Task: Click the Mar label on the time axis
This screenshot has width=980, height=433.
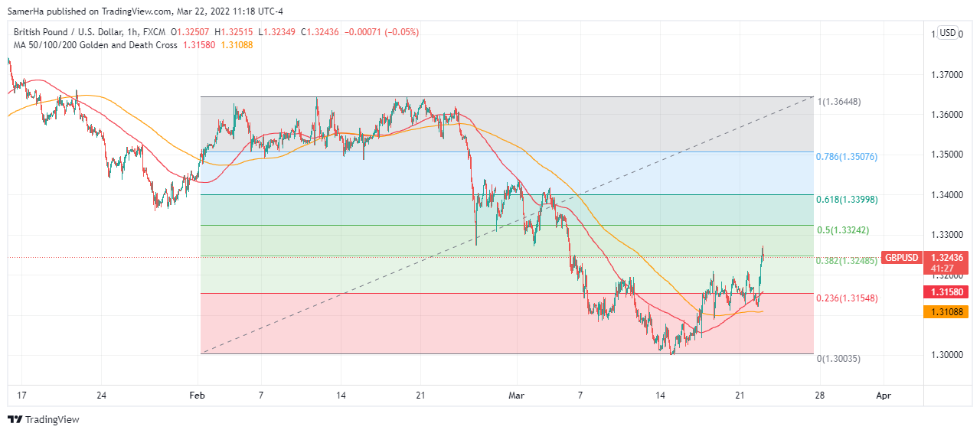Action: click(517, 396)
